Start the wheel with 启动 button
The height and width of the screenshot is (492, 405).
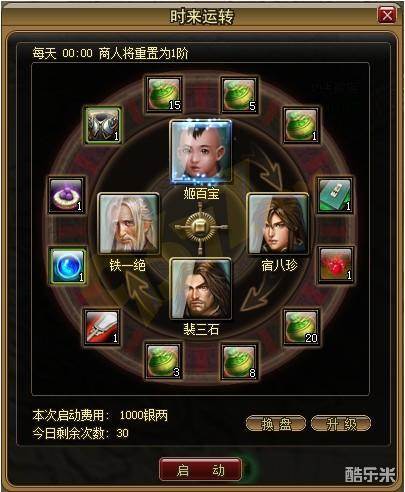200,470
